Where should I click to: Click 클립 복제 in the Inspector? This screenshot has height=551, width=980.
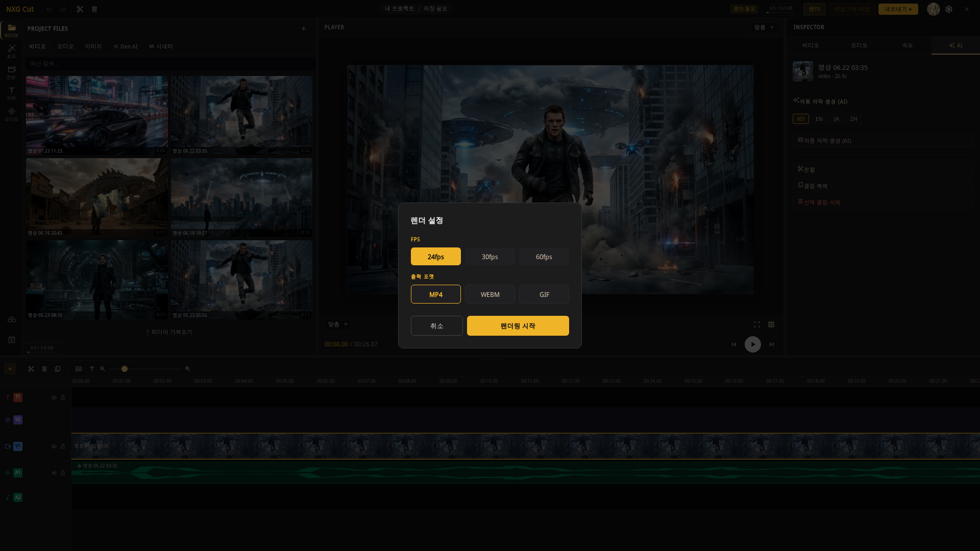(884, 186)
